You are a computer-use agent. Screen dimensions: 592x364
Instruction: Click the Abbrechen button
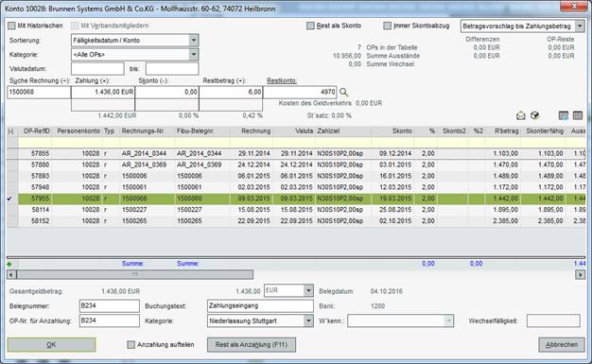pos(562,345)
